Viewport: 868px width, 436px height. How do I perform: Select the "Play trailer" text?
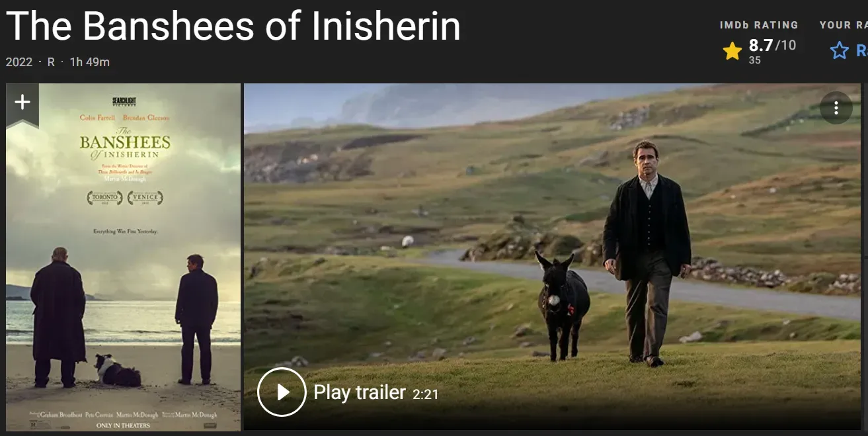point(360,392)
